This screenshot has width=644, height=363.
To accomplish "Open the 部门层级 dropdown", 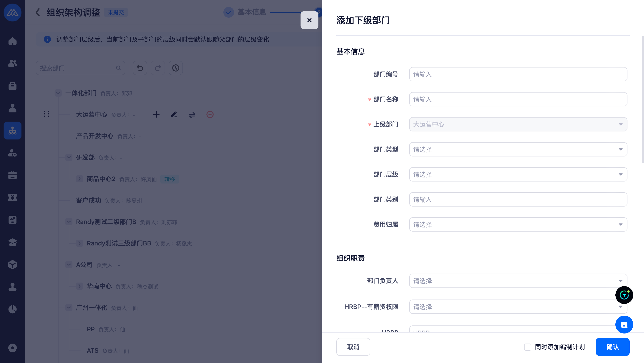I will click(x=518, y=174).
